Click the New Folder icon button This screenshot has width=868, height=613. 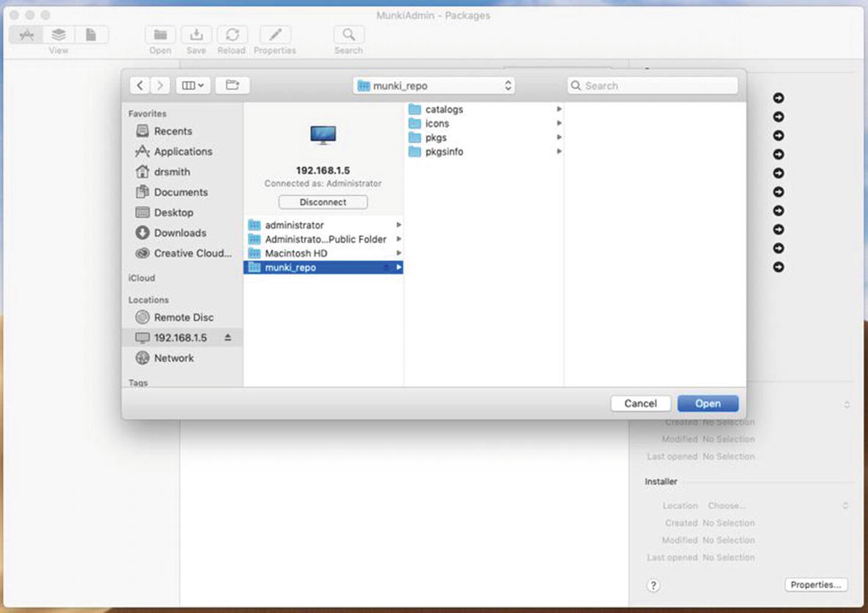[232, 85]
